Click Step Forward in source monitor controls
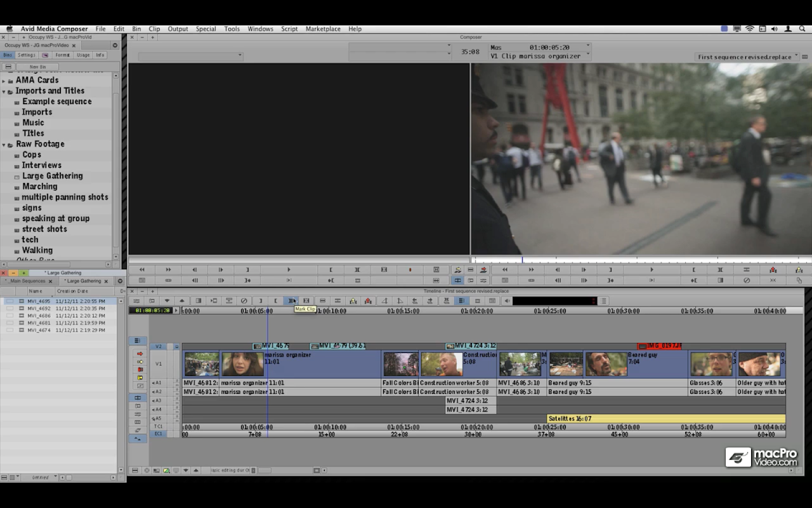 tap(221, 269)
